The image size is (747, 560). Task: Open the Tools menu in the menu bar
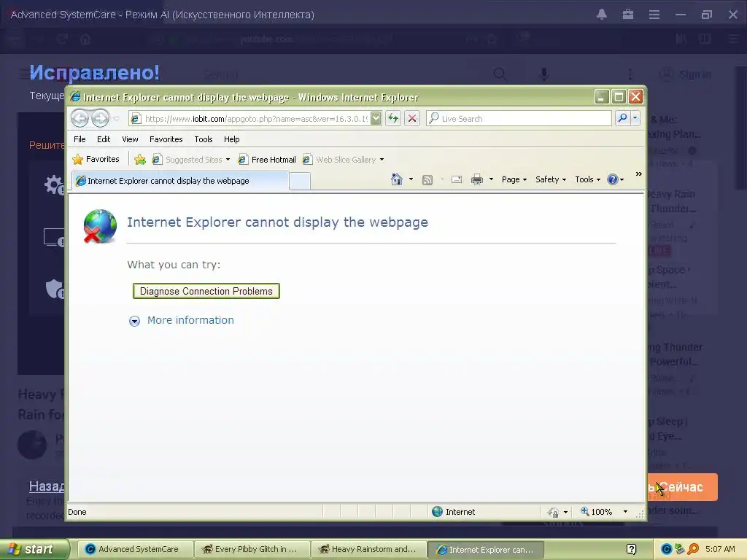[204, 139]
